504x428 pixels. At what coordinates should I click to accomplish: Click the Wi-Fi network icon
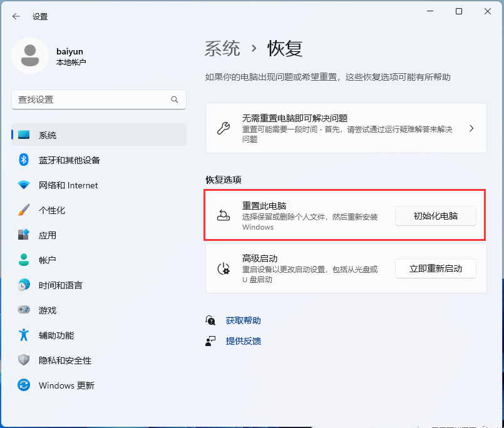(24, 185)
